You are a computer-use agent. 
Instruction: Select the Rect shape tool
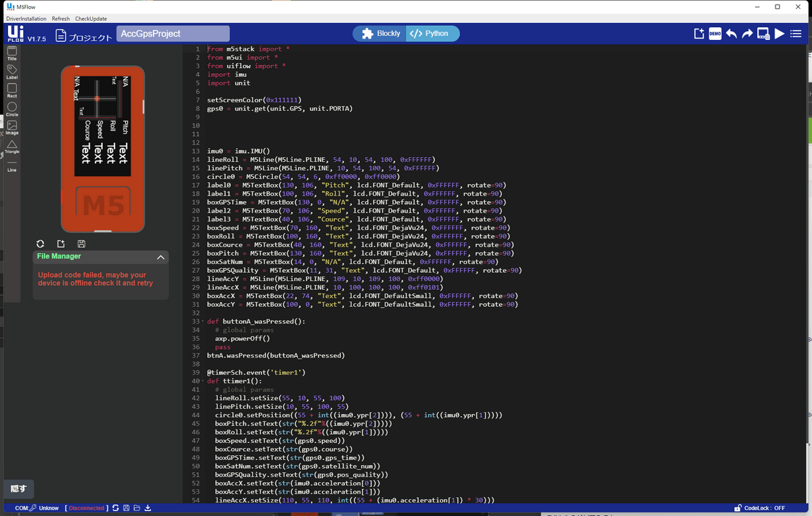click(12, 91)
